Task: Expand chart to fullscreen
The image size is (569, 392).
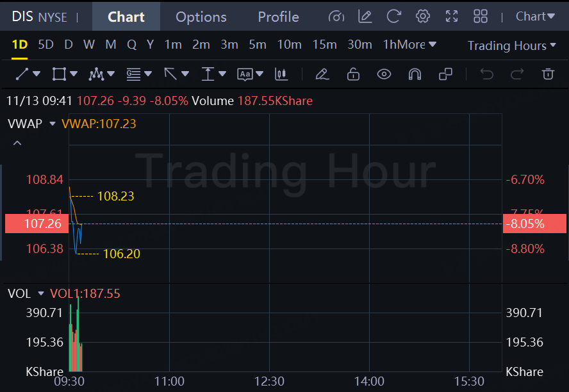Action: [x=452, y=16]
